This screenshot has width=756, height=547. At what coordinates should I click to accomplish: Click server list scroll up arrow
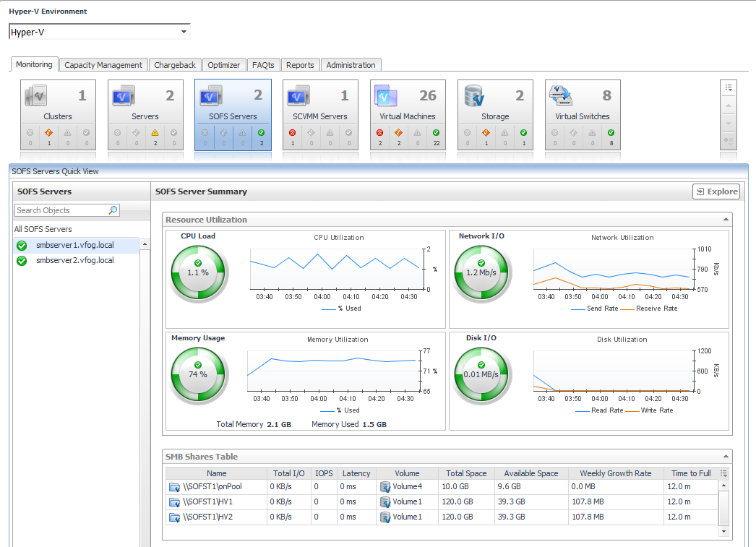pos(145,244)
